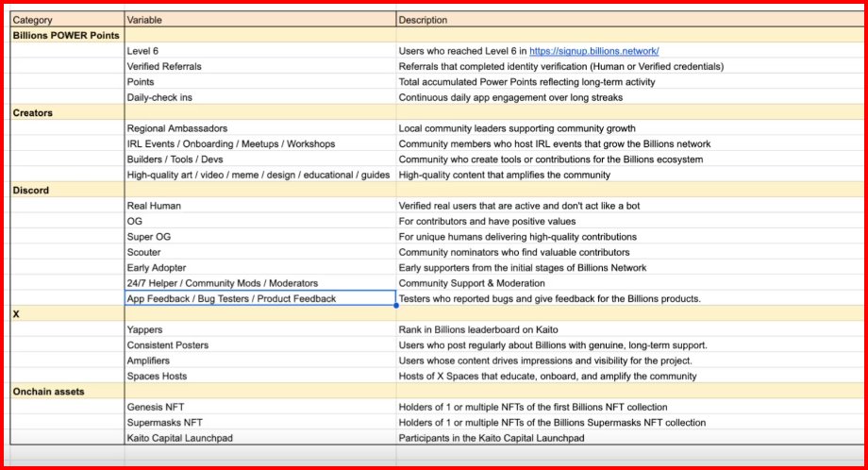
Task: Select the 'For unique humans delivering high-quality contributions' cell
Action: point(630,236)
